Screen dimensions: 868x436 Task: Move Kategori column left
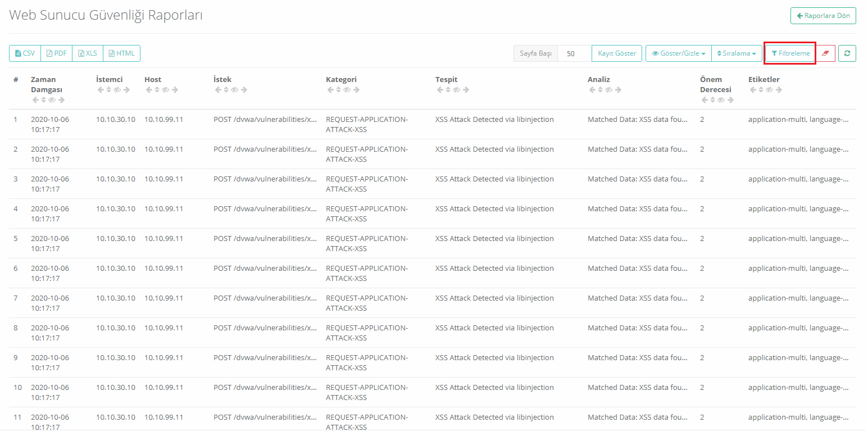(330, 90)
